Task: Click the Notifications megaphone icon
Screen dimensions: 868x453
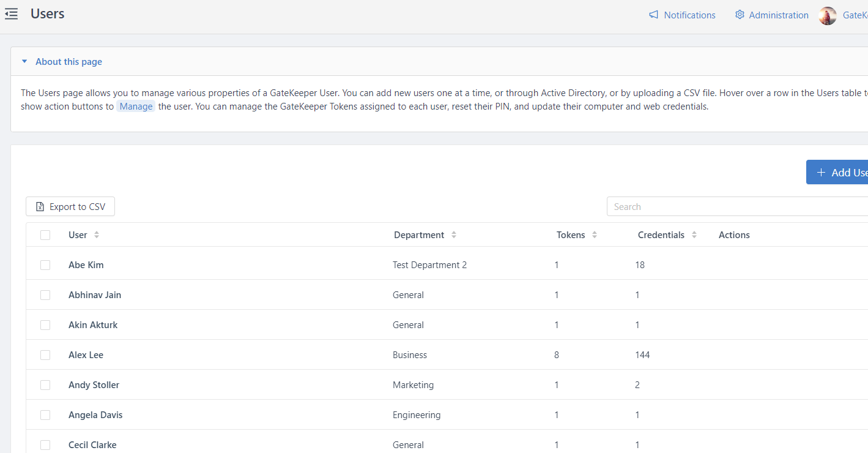Action: pos(654,15)
